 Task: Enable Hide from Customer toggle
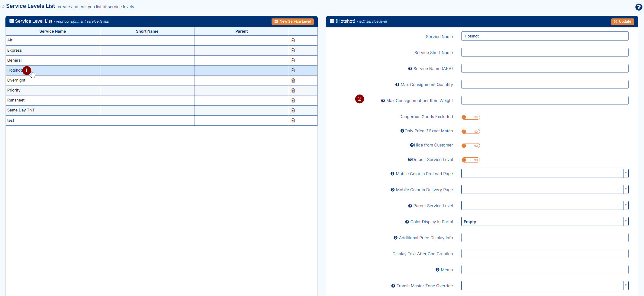pyautogui.click(x=470, y=146)
